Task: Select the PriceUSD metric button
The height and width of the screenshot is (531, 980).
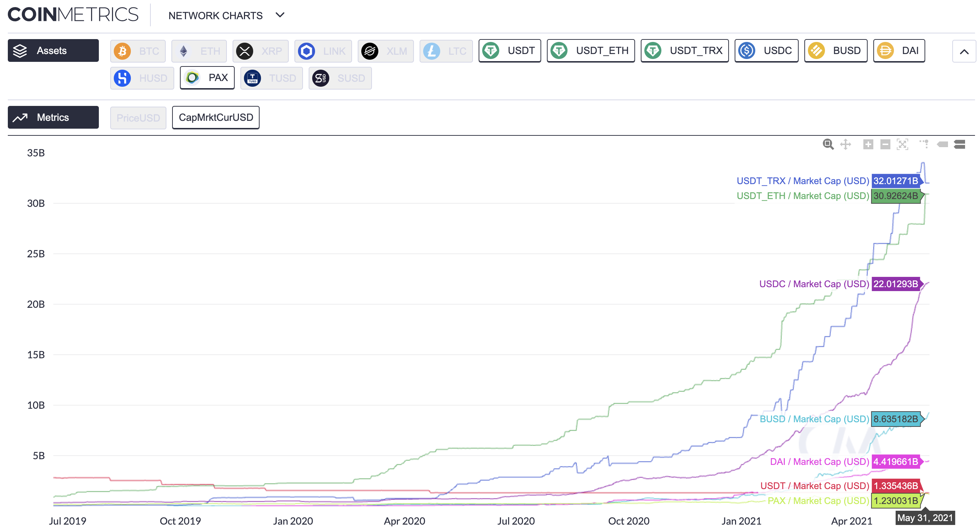Action: click(138, 118)
